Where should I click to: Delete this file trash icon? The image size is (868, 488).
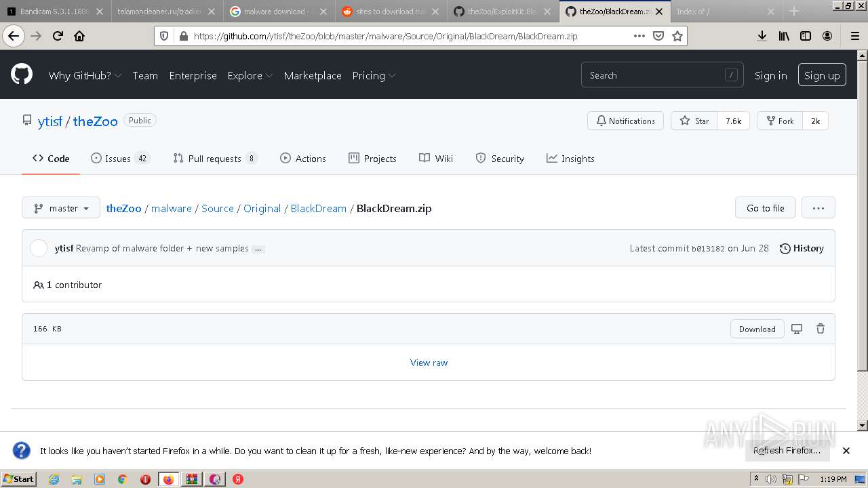(821, 329)
